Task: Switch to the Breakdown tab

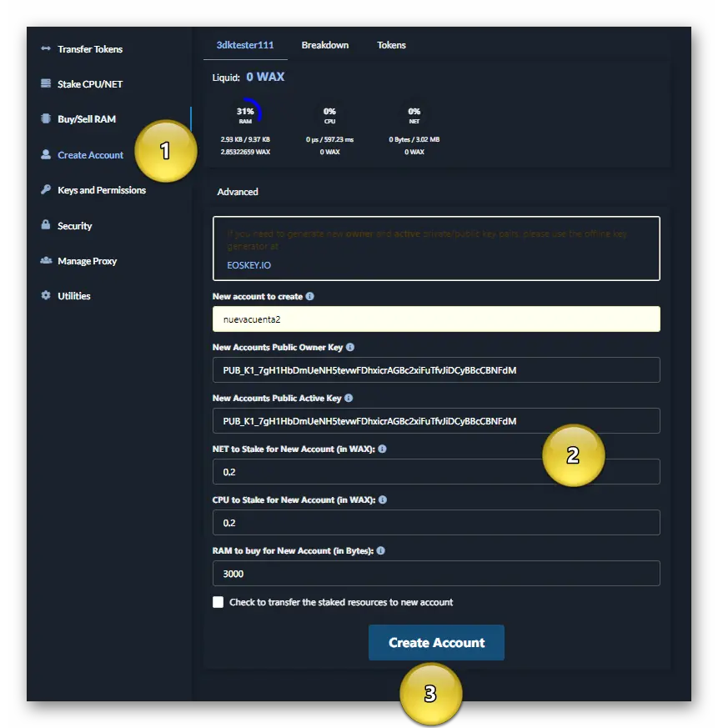Action: coord(325,45)
